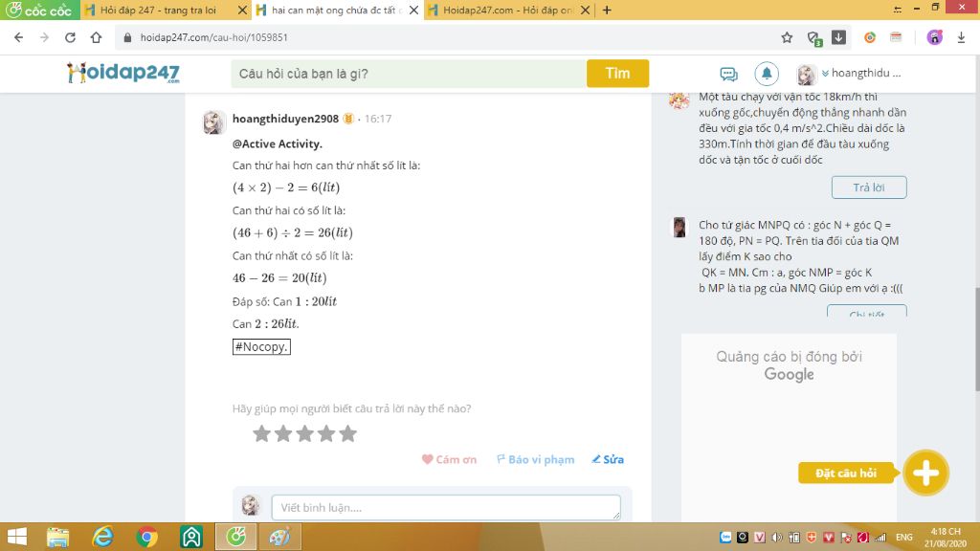Open hoangthiduyen2908 profile link

[285, 119]
